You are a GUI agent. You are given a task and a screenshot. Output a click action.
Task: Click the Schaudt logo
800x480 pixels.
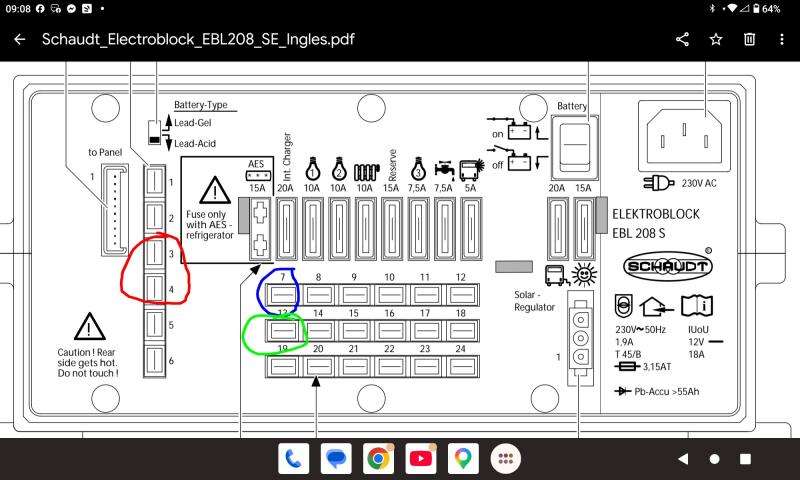coord(667,266)
